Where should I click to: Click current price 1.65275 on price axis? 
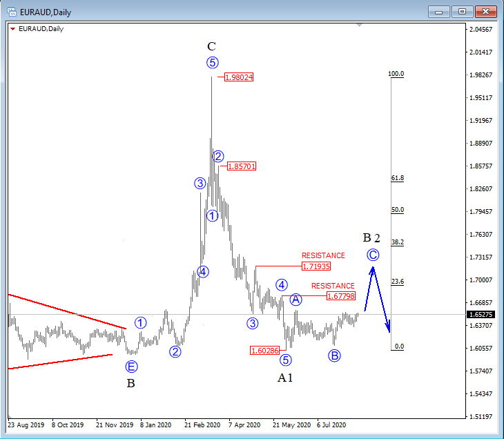tap(479, 314)
